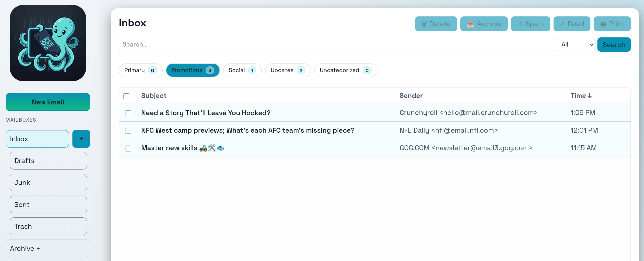Switch to the Primary tab

[141, 70]
